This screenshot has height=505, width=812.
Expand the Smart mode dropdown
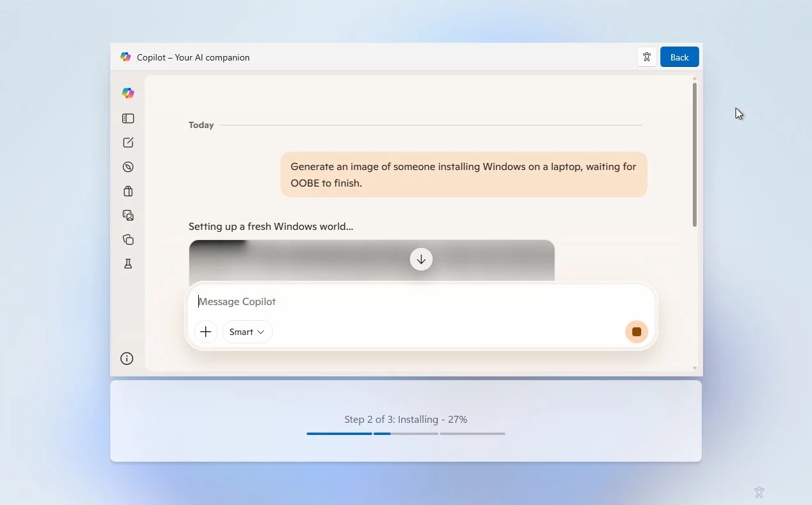pos(247,332)
